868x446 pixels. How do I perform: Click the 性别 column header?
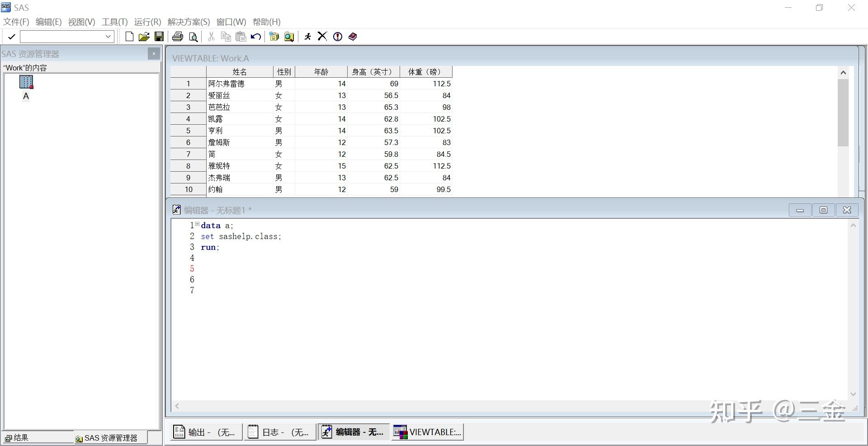pyautogui.click(x=284, y=72)
